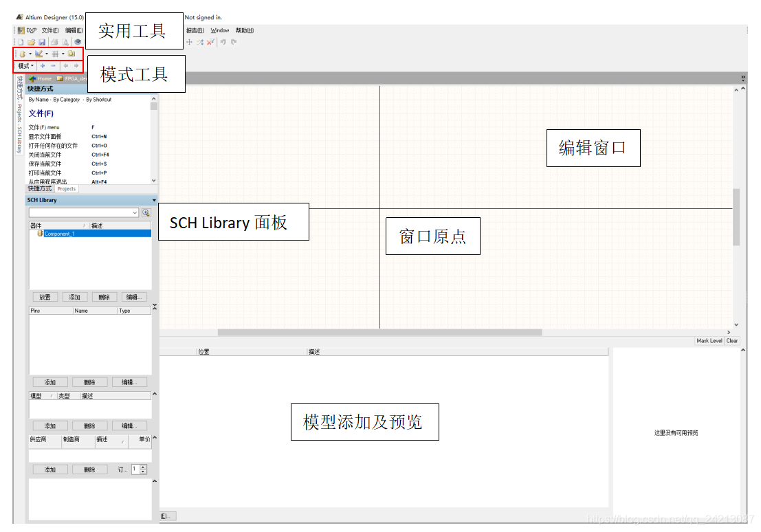Click the editor's horizontal scrollbar thumb

(379, 333)
